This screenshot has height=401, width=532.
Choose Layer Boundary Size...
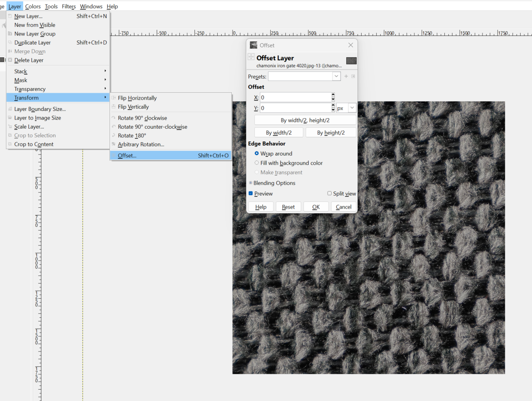pyautogui.click(x=58, y=109)
